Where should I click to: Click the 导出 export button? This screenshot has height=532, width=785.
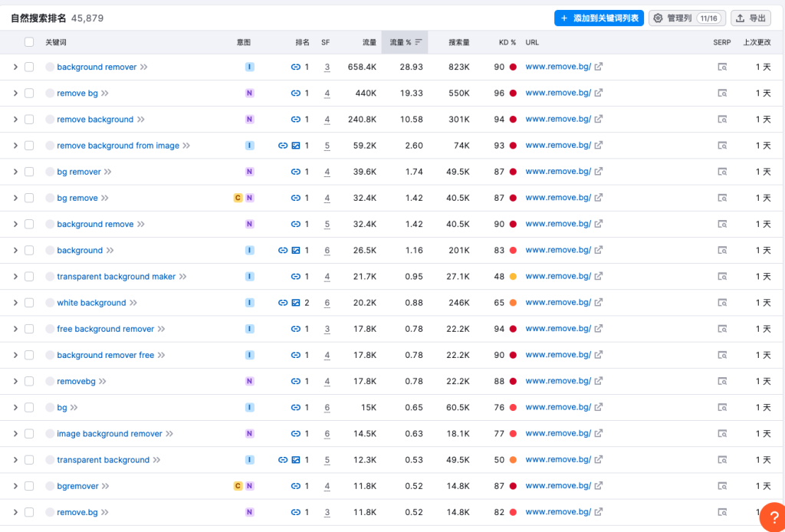click(751, 18)
